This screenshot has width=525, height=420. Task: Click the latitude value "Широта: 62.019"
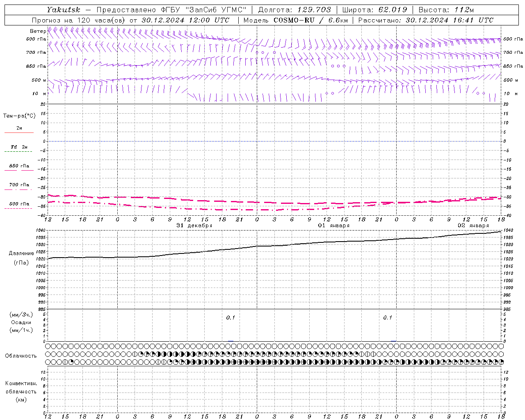374,10
